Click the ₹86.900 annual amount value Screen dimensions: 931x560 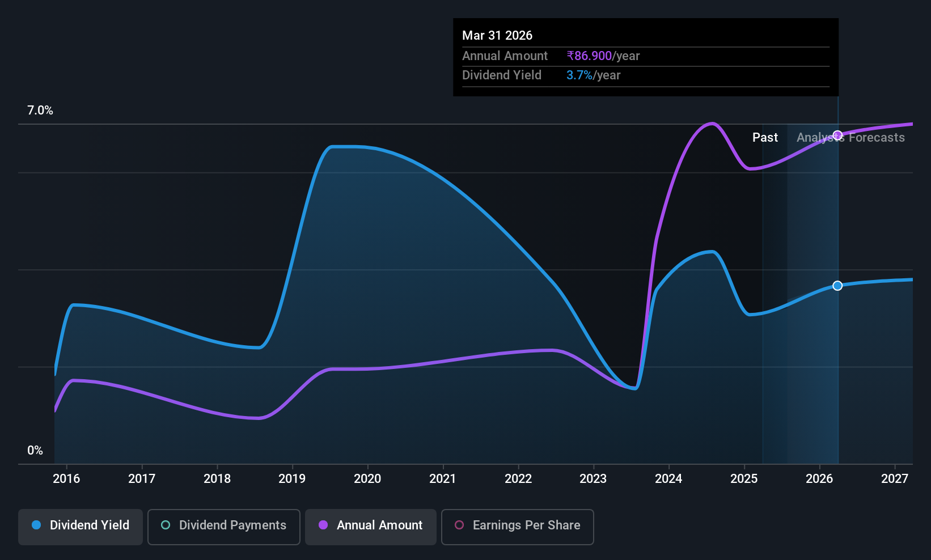pos(589,56)
